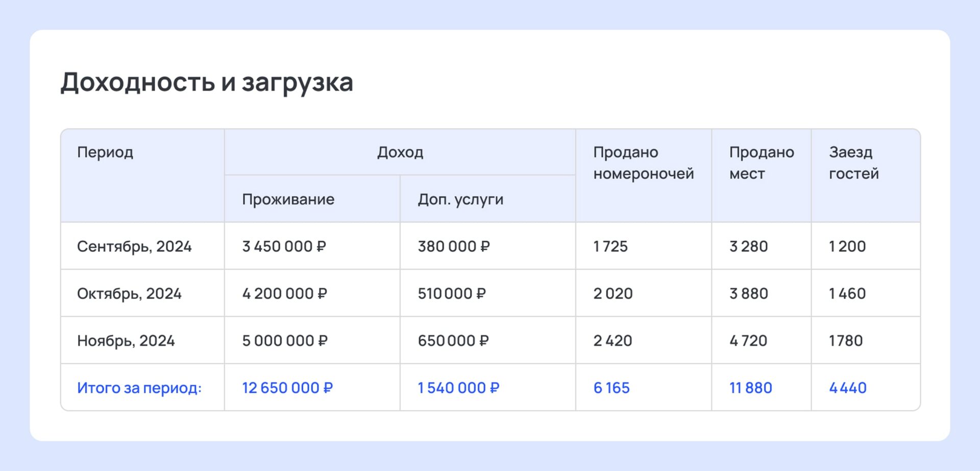Click the "Продано мест" column header
Screen dimensions: 980x471
[x=761, y=163]
